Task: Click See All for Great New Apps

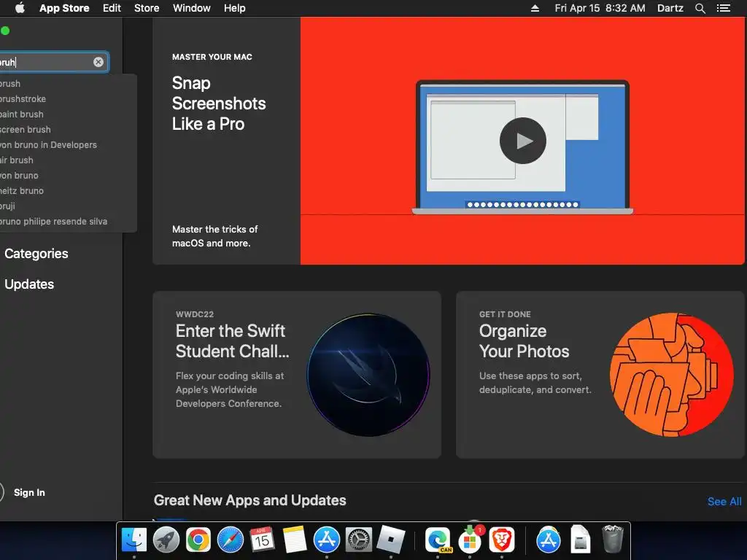Action: tap(724, 502)
